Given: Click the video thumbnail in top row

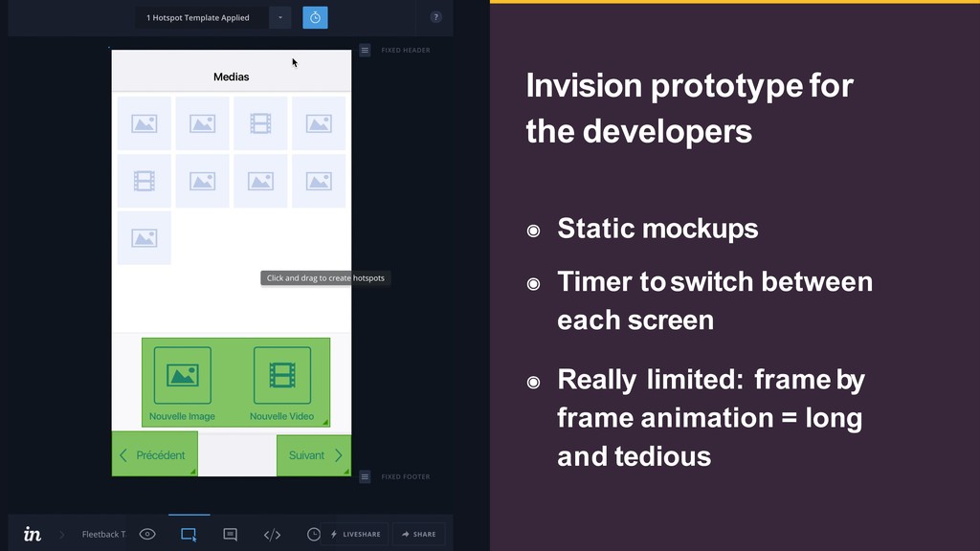Looking at the screenshot, I should pos(260,123).
